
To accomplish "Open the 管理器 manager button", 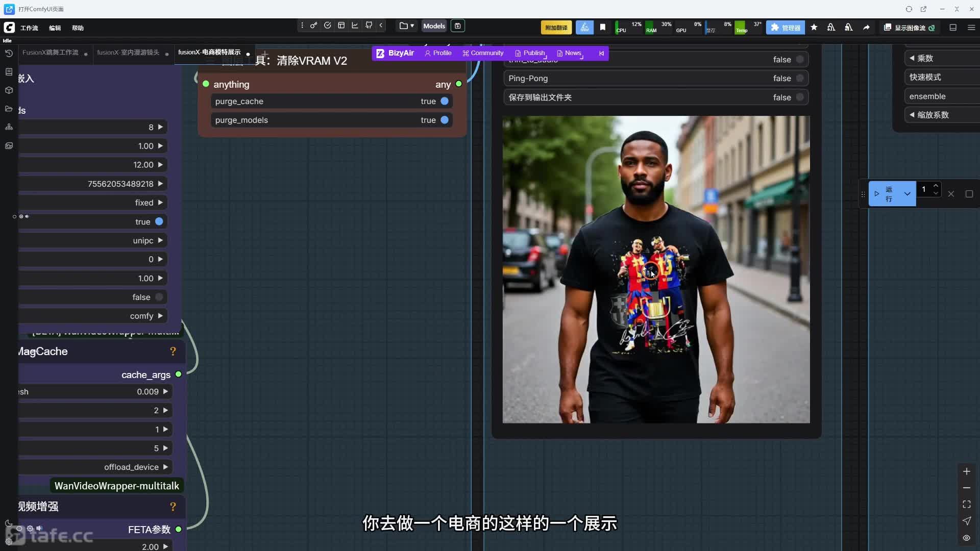I will pos(786,28).
